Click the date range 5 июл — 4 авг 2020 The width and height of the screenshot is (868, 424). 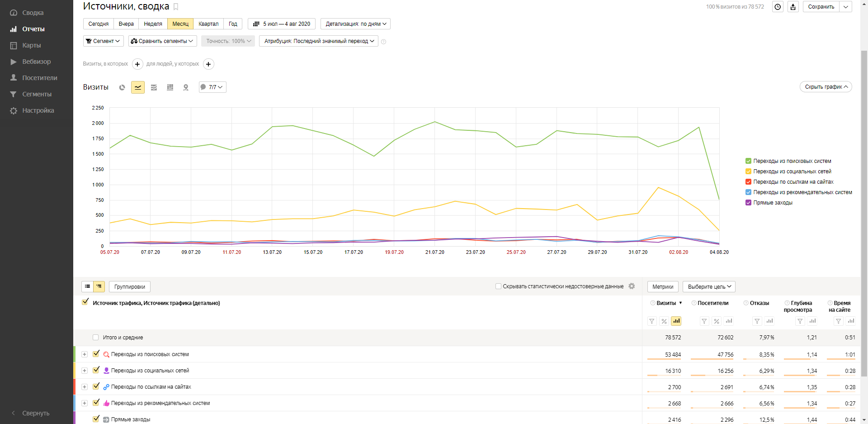click(x=282, y=24)
